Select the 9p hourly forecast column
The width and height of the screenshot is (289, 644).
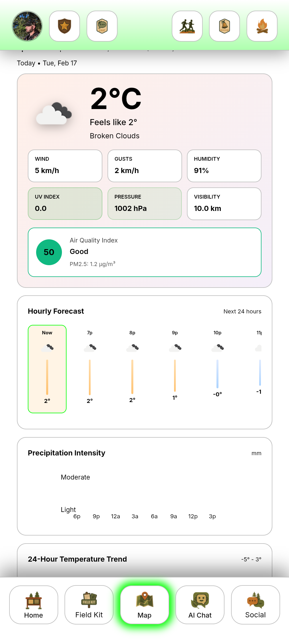[175, 369]
